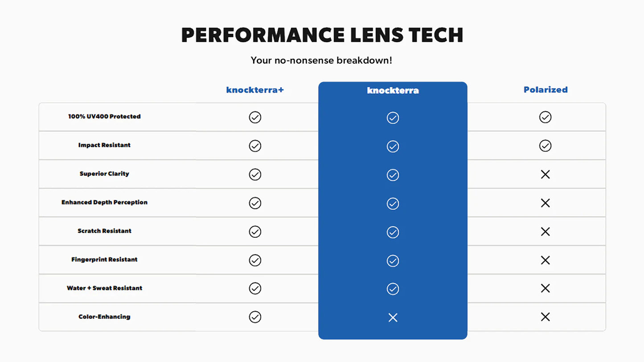Click knockterra+ UV400 Protected checkmark icon
Viewport: 644px width, 362px height.
[255, 117]
